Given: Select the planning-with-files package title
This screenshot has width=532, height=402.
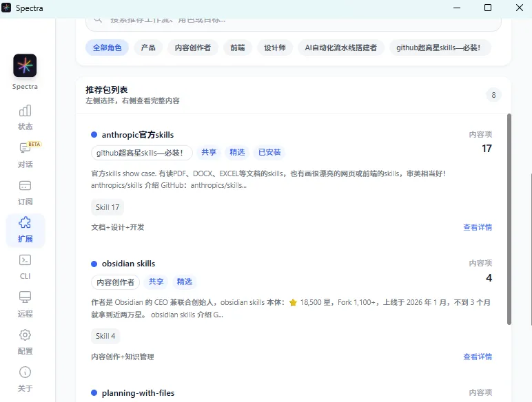Looking at the screenshot, I should [x=138, y=393].
